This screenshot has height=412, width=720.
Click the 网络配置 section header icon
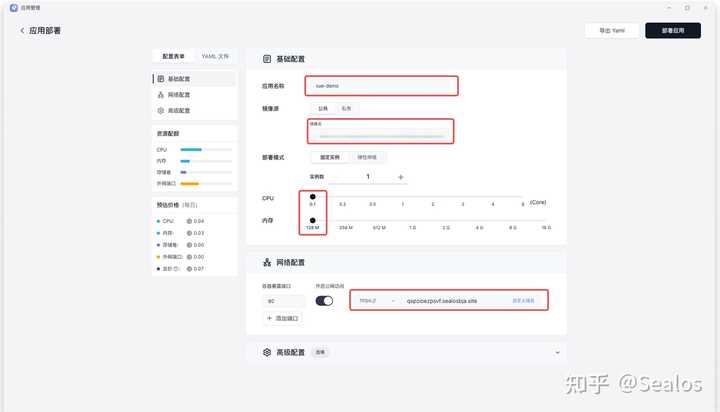pyautogui.click(x=267, y=262)
